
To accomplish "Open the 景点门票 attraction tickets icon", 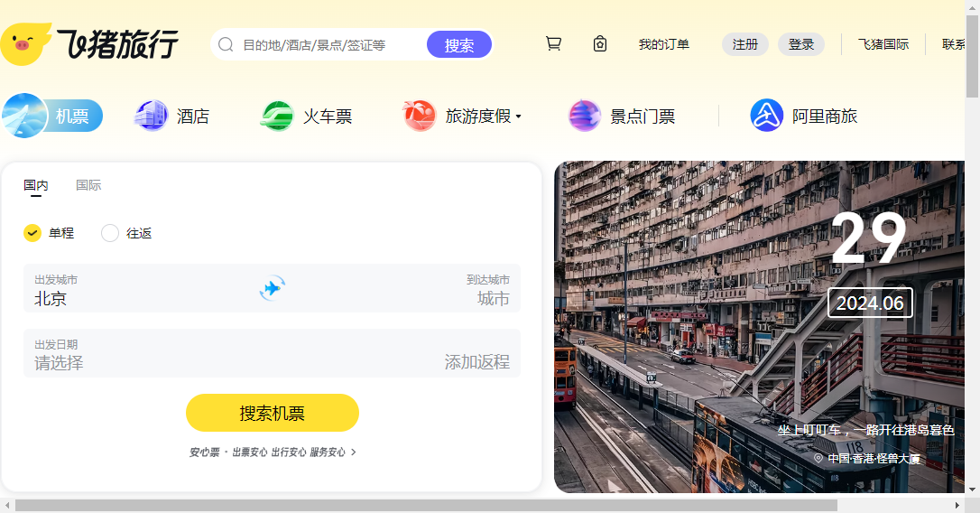I will pos(585,116).
